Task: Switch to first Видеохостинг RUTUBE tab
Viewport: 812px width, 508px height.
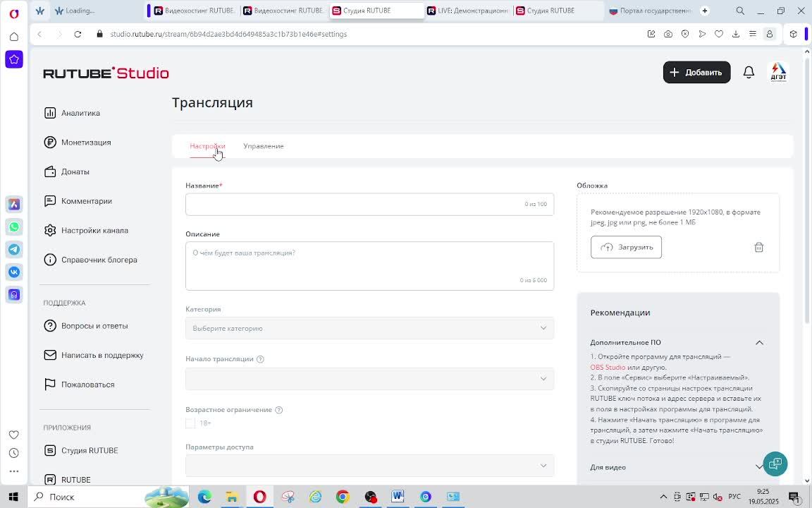Action: pyautogui.click(x=194, y=11)
